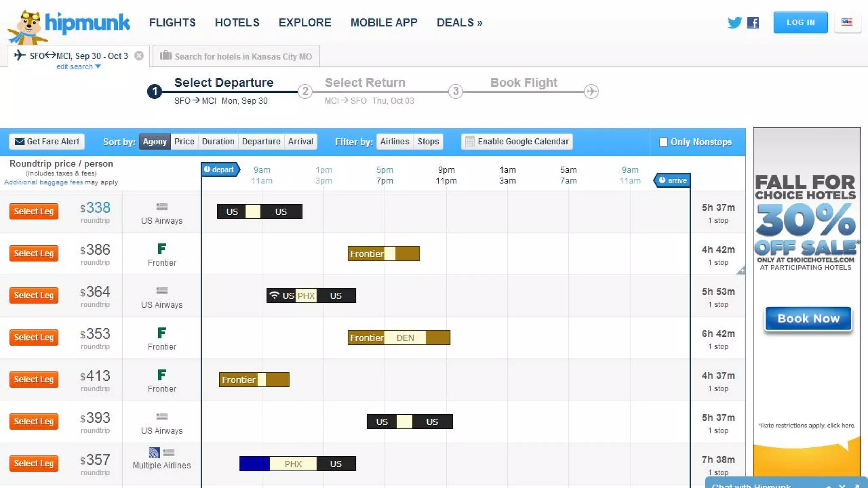
Task: Open the Additional baggage fees link
Action: (43, 182)
